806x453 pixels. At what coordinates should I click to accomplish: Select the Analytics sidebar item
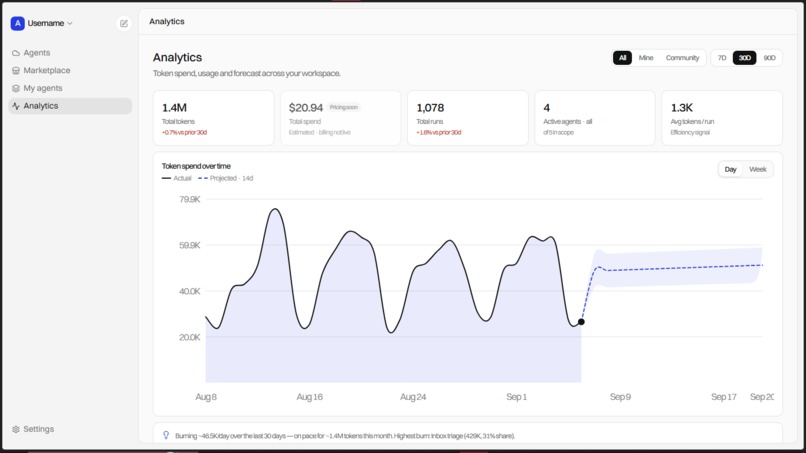click(x=70, y=106)
